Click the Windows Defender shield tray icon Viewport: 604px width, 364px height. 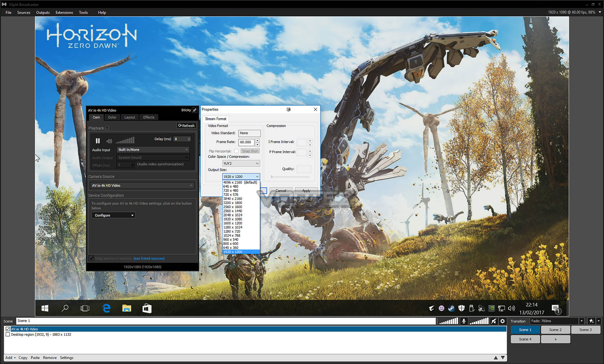click(461, 308)
